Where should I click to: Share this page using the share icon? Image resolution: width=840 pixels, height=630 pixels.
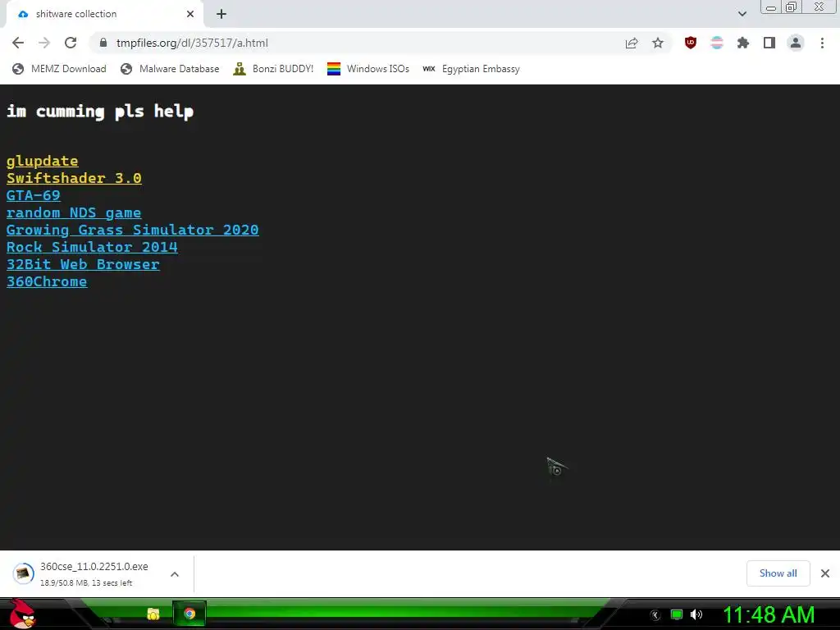click(x=632, y=43)
